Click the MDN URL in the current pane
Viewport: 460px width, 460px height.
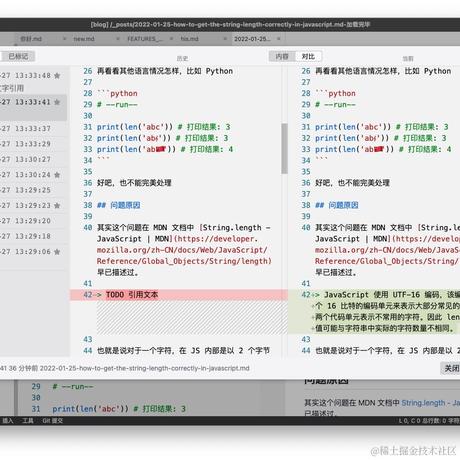(x=387, y=250)
